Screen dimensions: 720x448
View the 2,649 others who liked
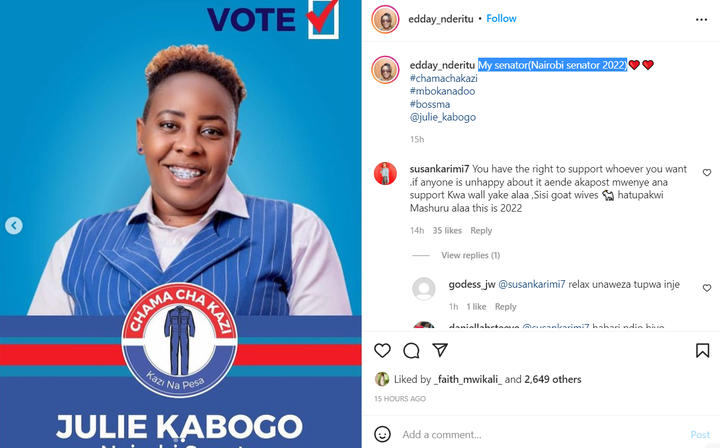pyautogui.click(x=552, y=379)
